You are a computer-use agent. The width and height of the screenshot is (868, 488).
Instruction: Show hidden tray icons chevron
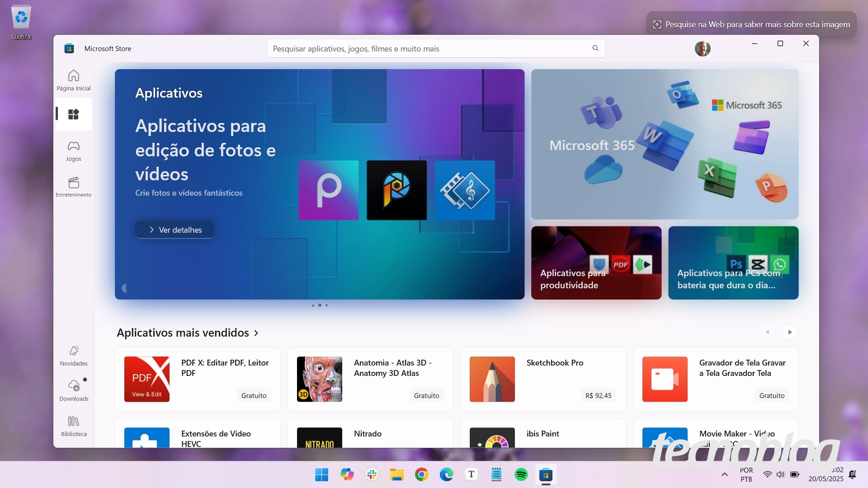click(724, 474)
